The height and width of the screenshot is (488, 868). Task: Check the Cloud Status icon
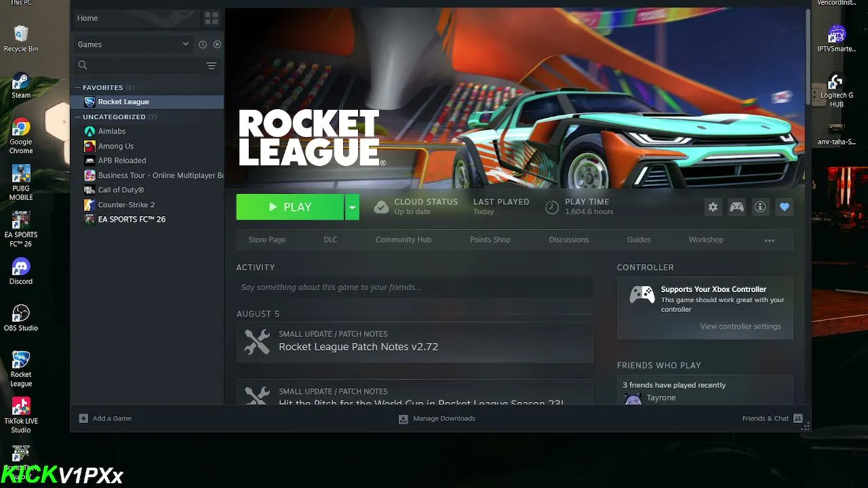pos(382,207)
